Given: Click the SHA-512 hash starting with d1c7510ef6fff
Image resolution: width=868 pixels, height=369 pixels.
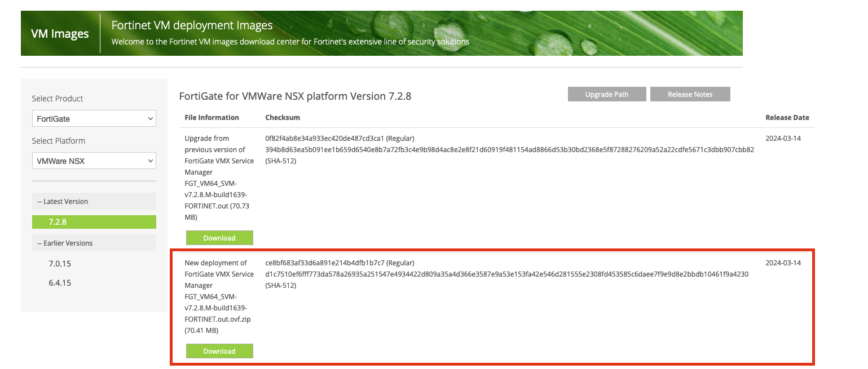Looking at the screenshot, I should (x=506, y=274).
